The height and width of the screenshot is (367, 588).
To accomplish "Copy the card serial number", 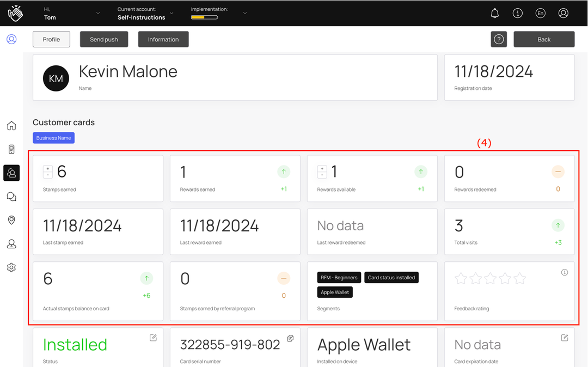I will click(290, 338).
